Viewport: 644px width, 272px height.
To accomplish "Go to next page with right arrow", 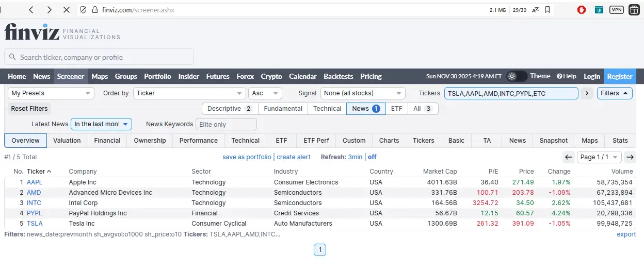I will (x=630, y=157).
